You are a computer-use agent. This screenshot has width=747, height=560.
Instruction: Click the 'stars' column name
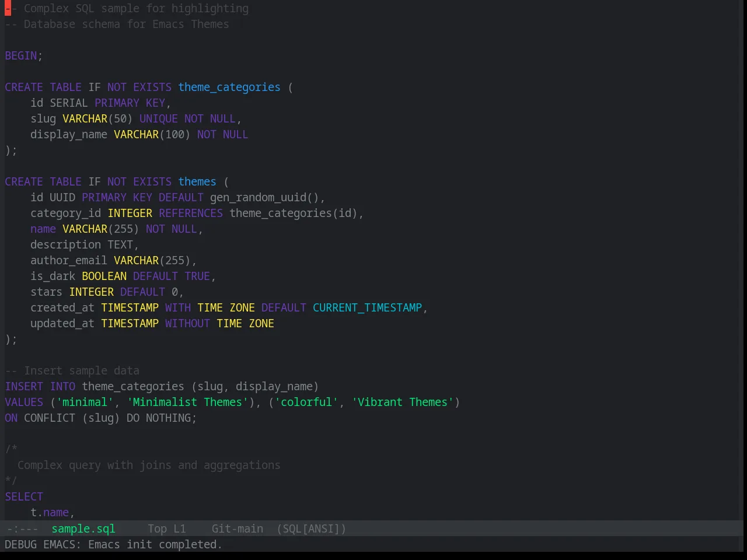point(47,292)
